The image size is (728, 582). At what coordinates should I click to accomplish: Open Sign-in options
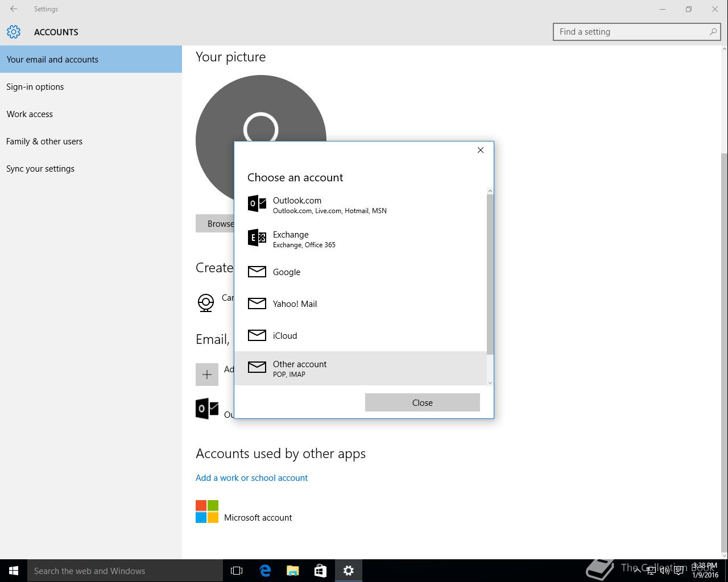coord(91,86)
